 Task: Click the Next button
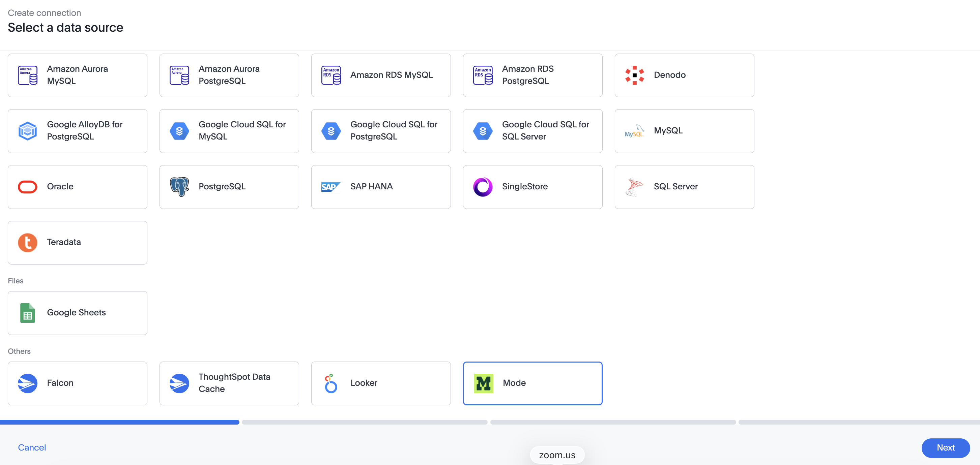click(x=945, y=448)
